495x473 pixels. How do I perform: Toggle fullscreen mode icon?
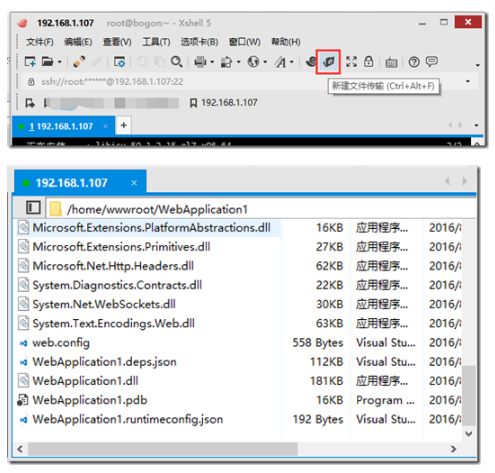pos(351,62)
